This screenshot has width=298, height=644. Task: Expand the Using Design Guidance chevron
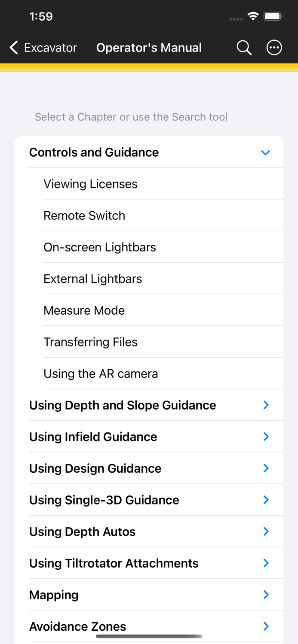coord(266,468)
